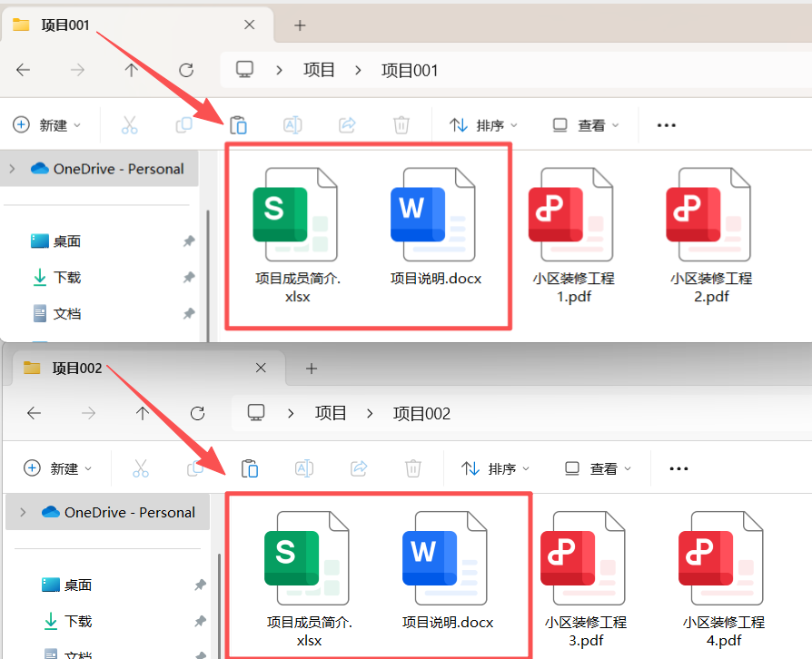Select 项目成员简介.xlsx in 项目002 window

click(309, 579)
